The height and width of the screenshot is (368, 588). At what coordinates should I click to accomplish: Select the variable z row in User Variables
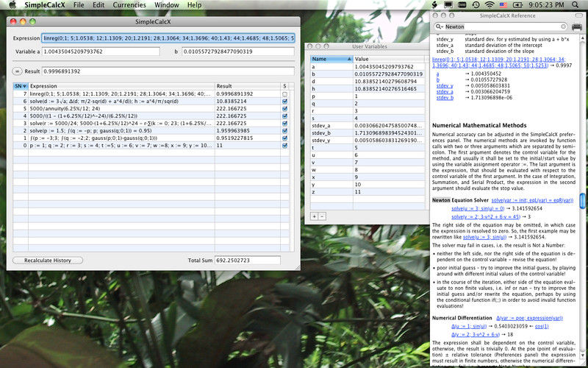[367, 192]
